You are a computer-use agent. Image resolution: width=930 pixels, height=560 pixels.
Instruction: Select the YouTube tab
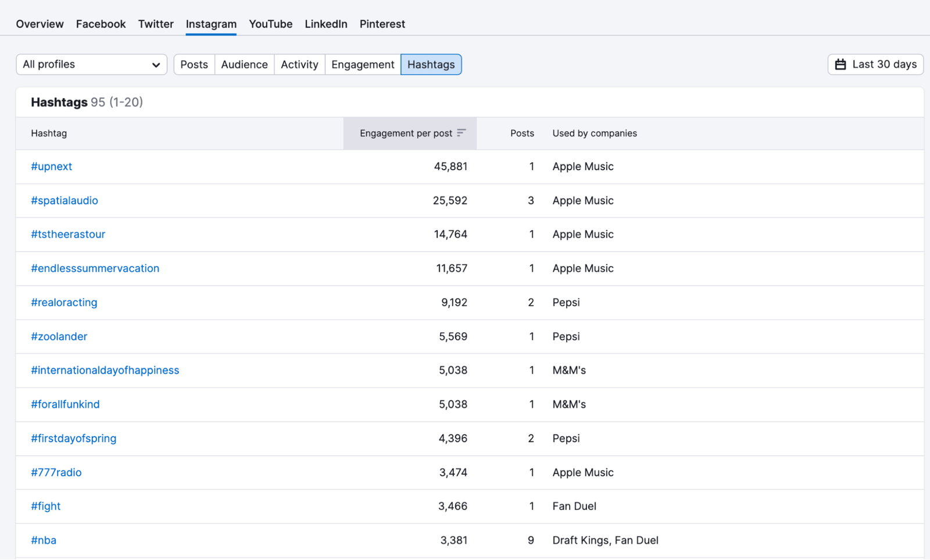coord(270,24)
